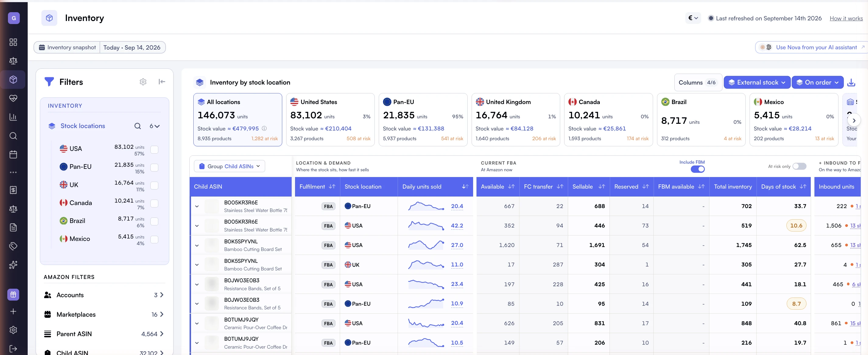Enable the At risk only switch

coord(799,166)
